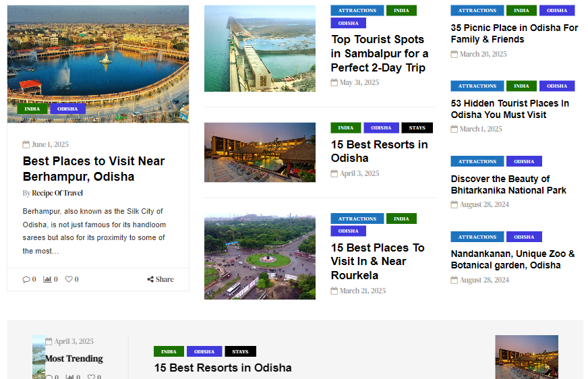
Task: Click the resort thumbnail in trending section
Action: [x=527, y=357]
